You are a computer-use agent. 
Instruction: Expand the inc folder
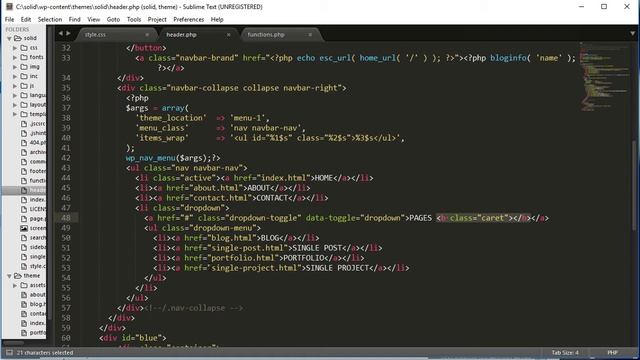[15, 76]
